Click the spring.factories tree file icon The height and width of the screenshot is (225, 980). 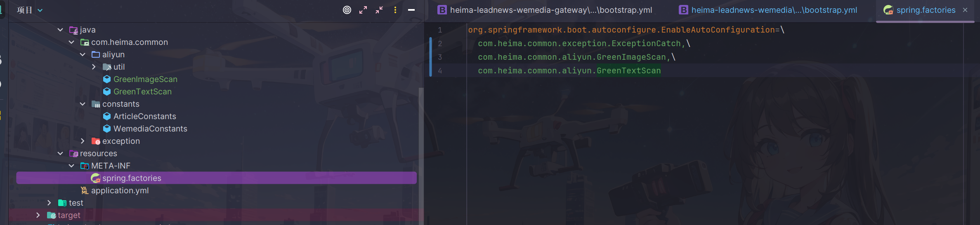[96, 178]
